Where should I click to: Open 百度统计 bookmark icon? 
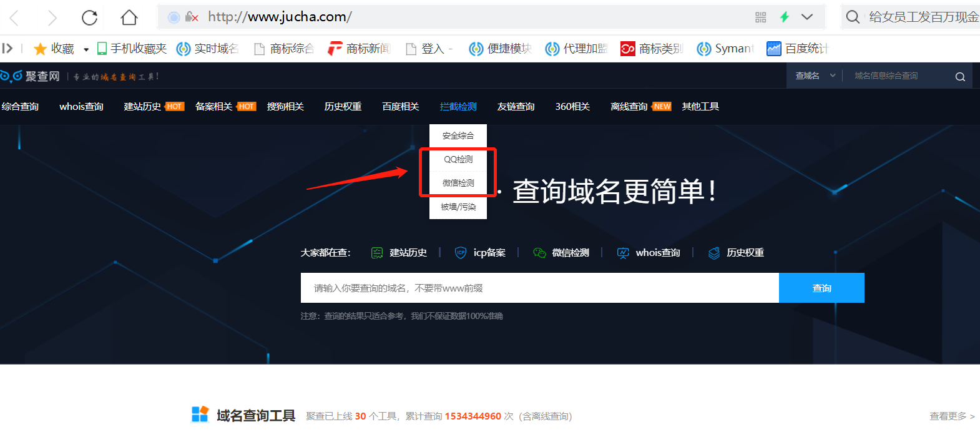(x=773, y=49)
